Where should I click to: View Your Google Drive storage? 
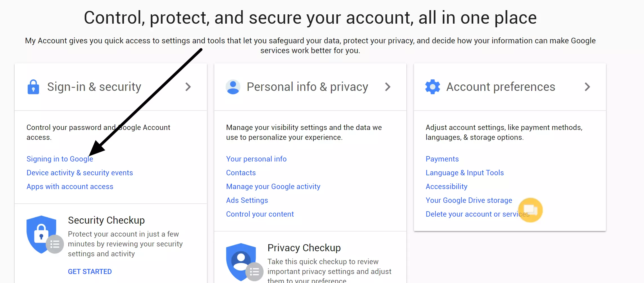(469, 200)
